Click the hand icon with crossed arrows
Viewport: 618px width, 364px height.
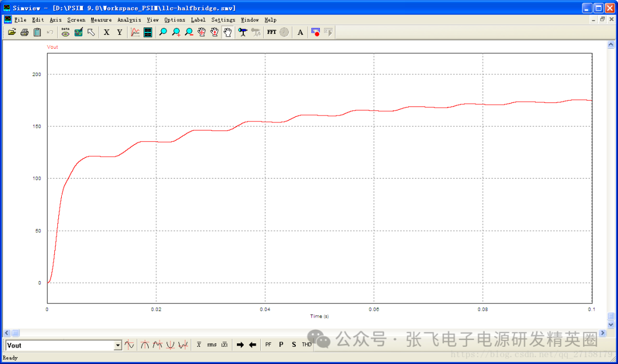[x=202, y=33]
